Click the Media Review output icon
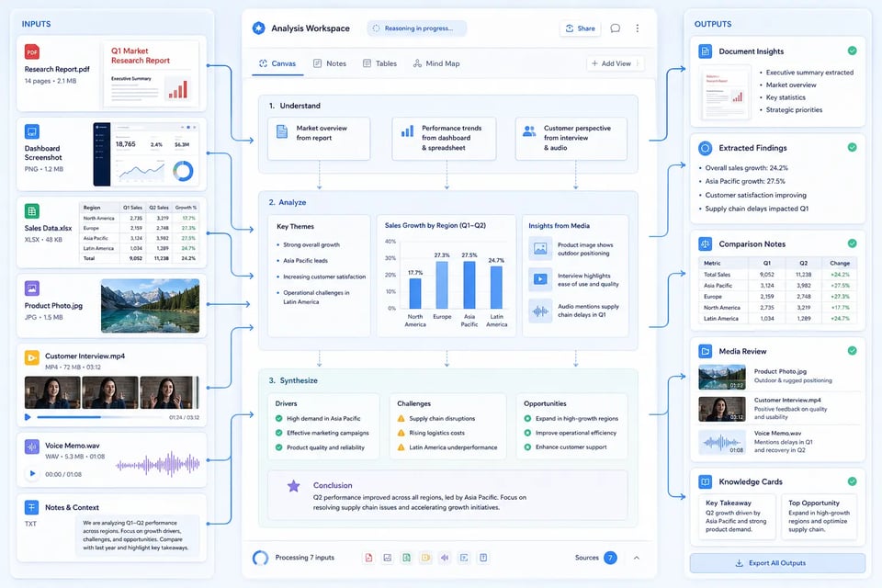 (705, 351)
